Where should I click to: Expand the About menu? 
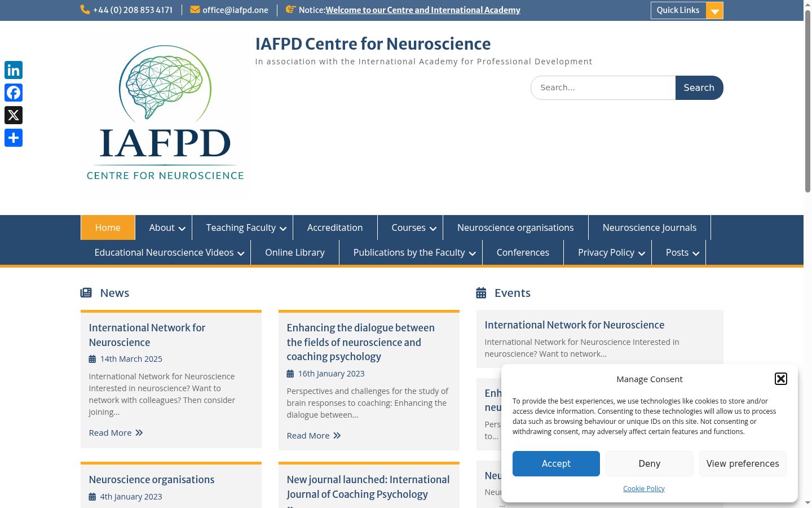coord(182,229)
